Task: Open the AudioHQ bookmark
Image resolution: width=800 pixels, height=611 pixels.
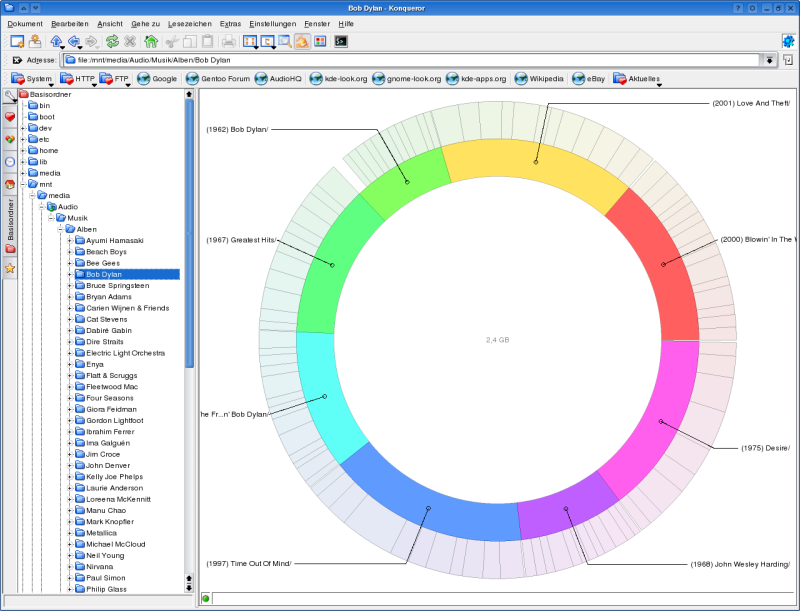Action: point(278,79)
